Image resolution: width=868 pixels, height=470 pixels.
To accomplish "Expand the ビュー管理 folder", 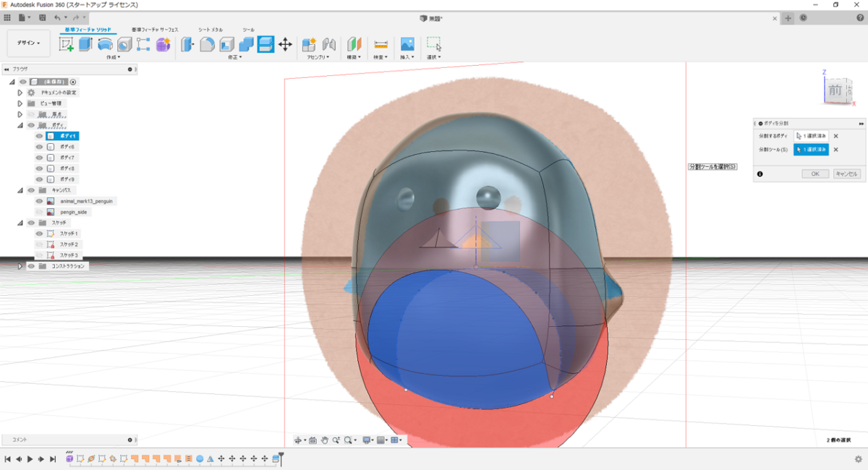I will [20, 103].
